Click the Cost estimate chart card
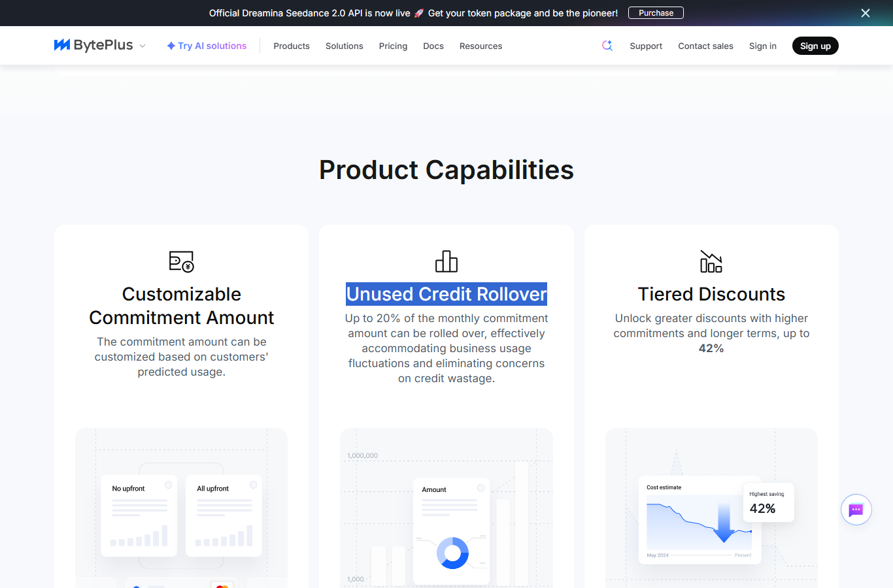This screenshot has height=588, width=893. click(699, 519)
